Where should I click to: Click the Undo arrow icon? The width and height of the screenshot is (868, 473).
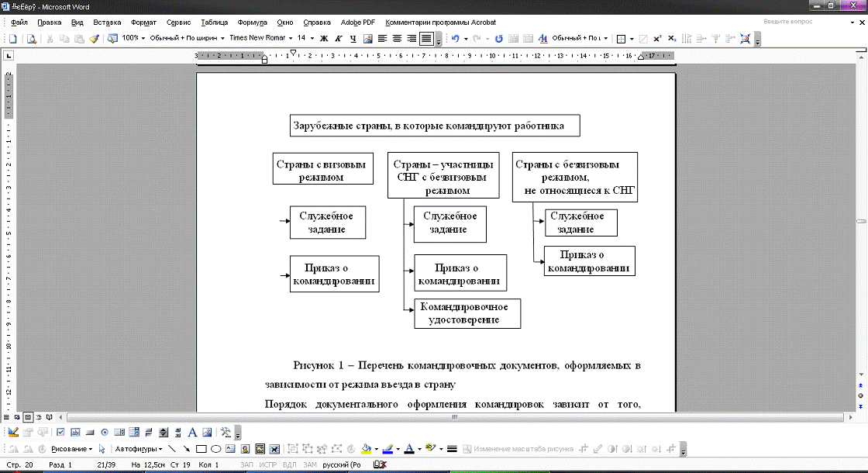pos(455,38)
